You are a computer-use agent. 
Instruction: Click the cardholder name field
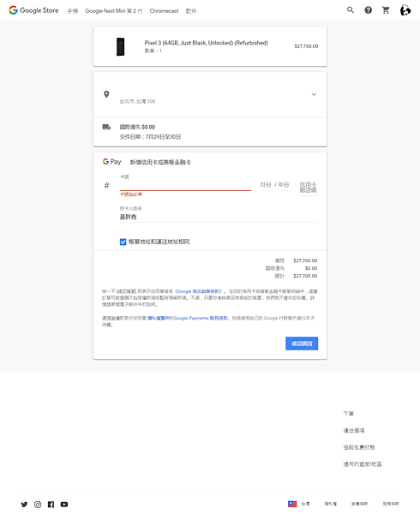point(219,217)
